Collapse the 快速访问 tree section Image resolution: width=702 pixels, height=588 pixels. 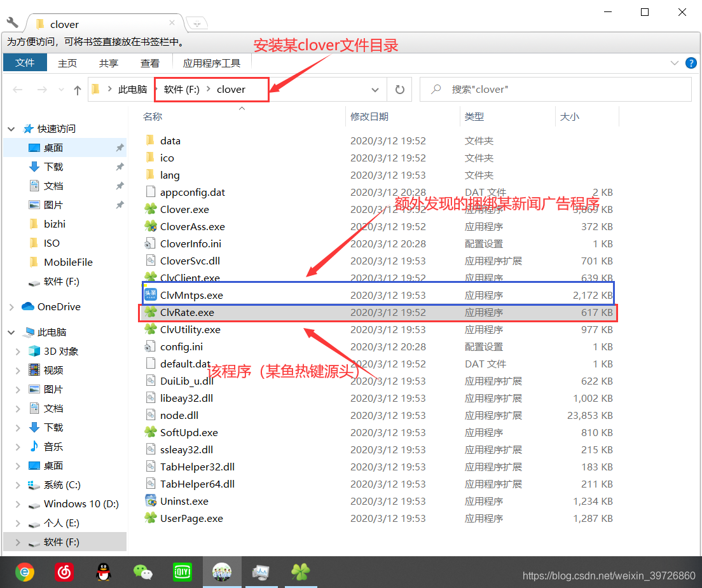point(11,129)
